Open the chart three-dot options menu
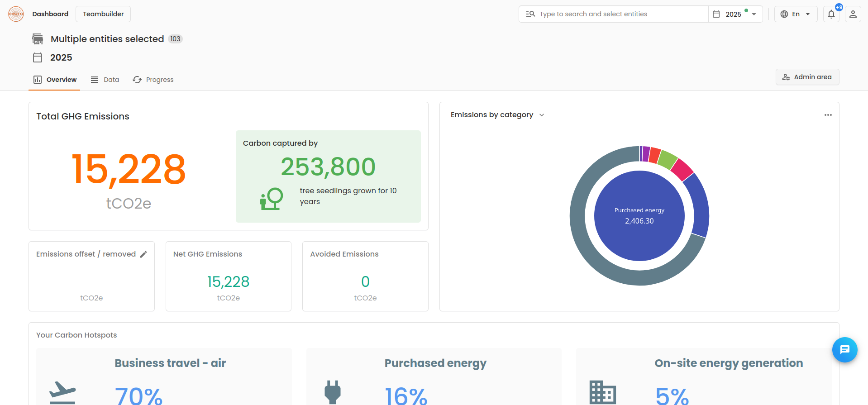Screen dimensions: 868x405 (828, 115)
